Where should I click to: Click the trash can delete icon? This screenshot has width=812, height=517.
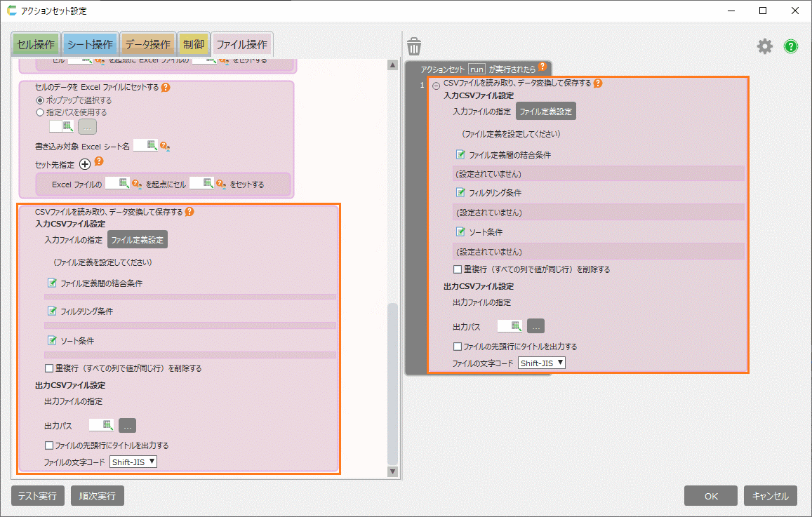pyautogui.click(x=414, y=46)
